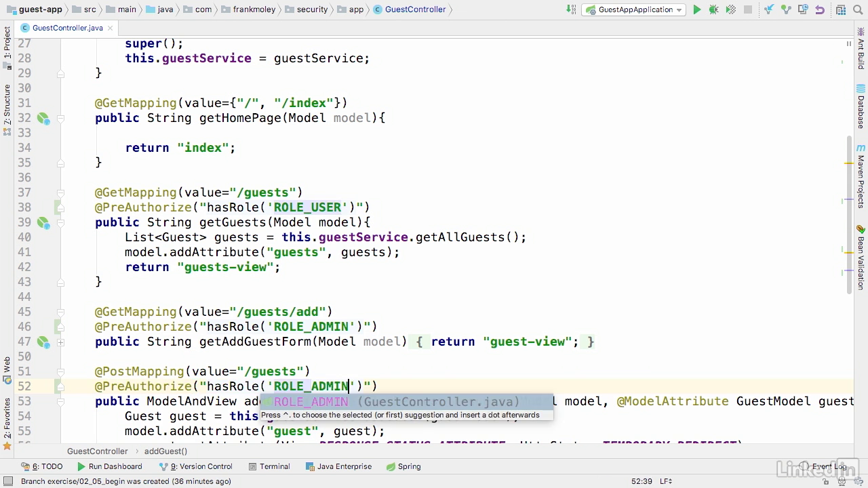
Task: Open Search Everywhere magnifier
Action: click(856, 9)
